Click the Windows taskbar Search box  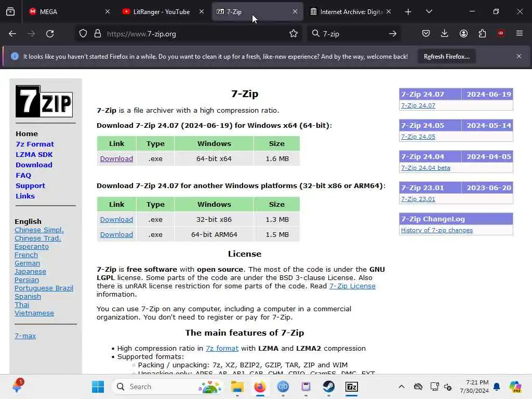click(x=168, y=387)
